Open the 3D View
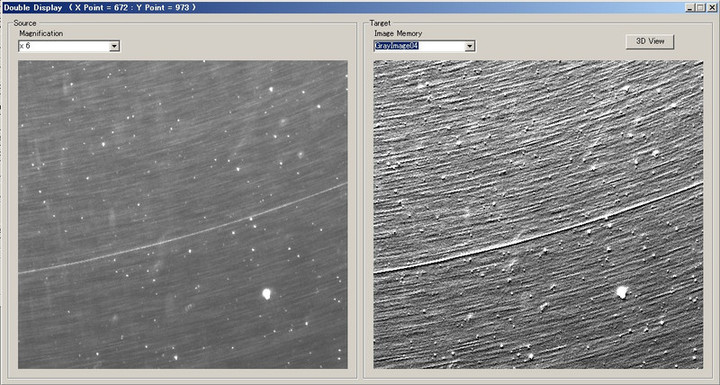Screen dimensions: 720x385 (650, 41)
